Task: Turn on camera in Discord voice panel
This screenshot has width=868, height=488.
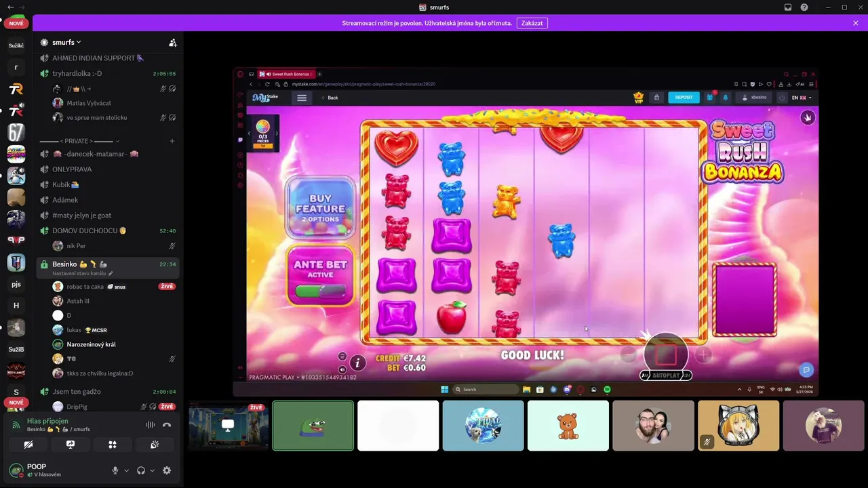Action: pyautogui.click(x=28, y=445)
